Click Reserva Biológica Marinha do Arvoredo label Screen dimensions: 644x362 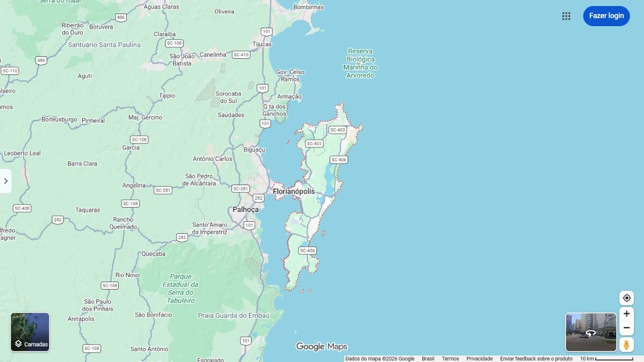pos(360,63)
